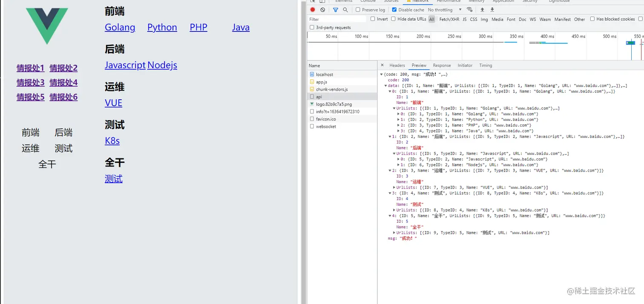The width and height of the screenshot is (644, 304).
Task: Select the api request row
Action: 342,97
